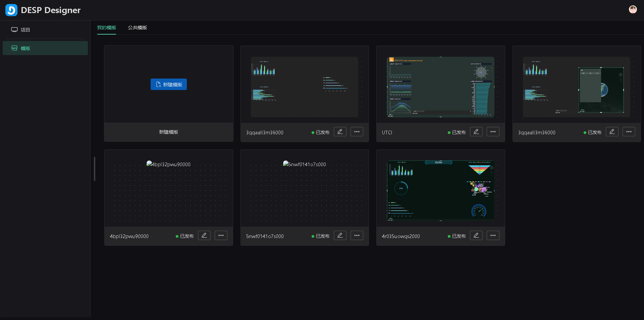Click edit pencil icon for 4bpl32pwu90000
The width and height of the screenshot is (644, 320).
204,235
